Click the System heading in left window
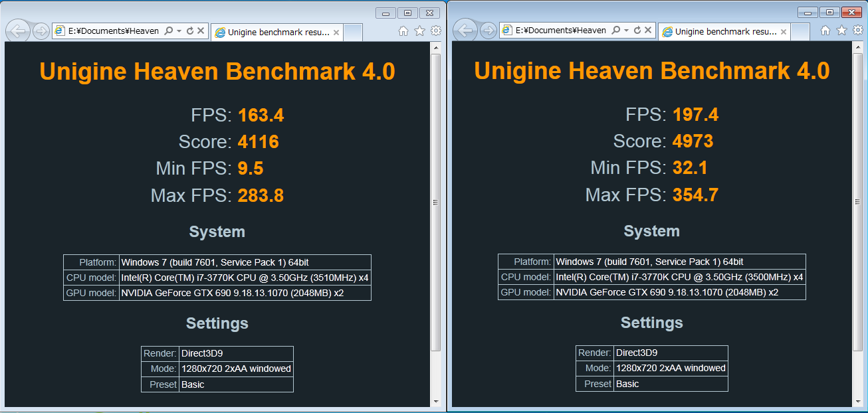This screenshot has height=413, width=868. pyautogui.click(x=217, y=232)
